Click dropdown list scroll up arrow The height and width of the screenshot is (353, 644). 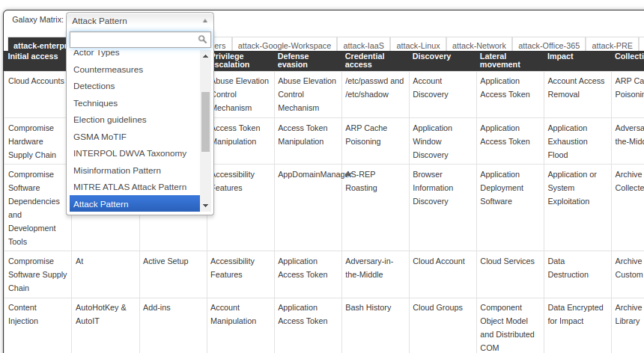[205, 56]
